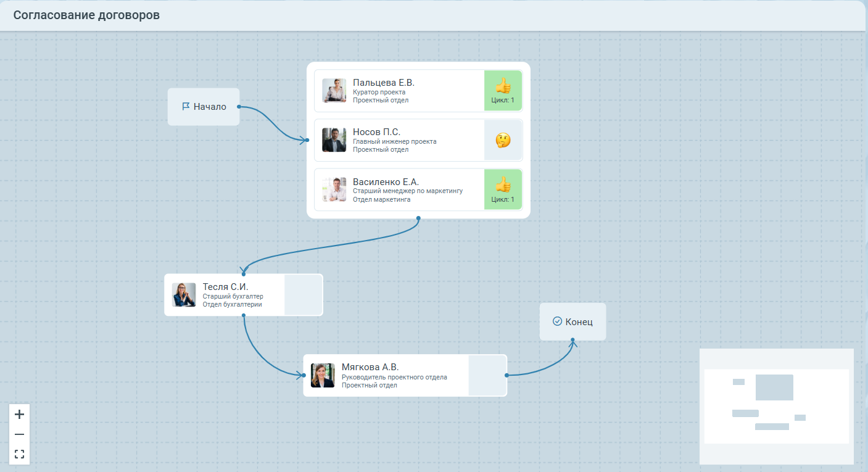Screen dimensions: 868x472
Task: Click the avatar photo of Мягкова А.В.
Action: pyautogui.click(x=323, y=375)
